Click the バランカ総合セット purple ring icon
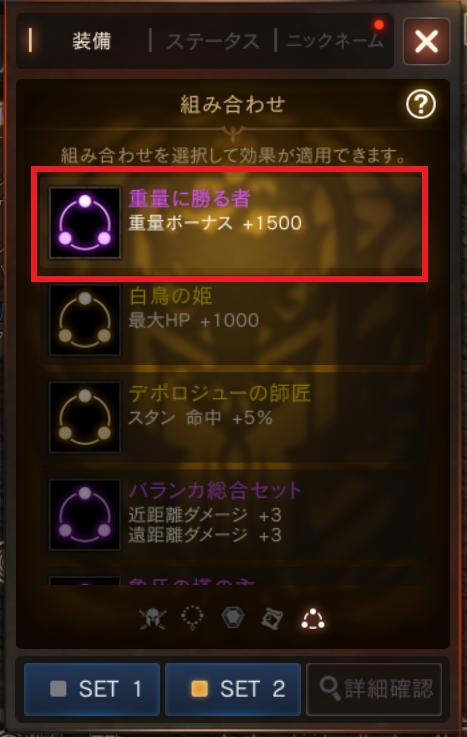The height and width of the screenshot is (737, 467). [x=85, y=515]
